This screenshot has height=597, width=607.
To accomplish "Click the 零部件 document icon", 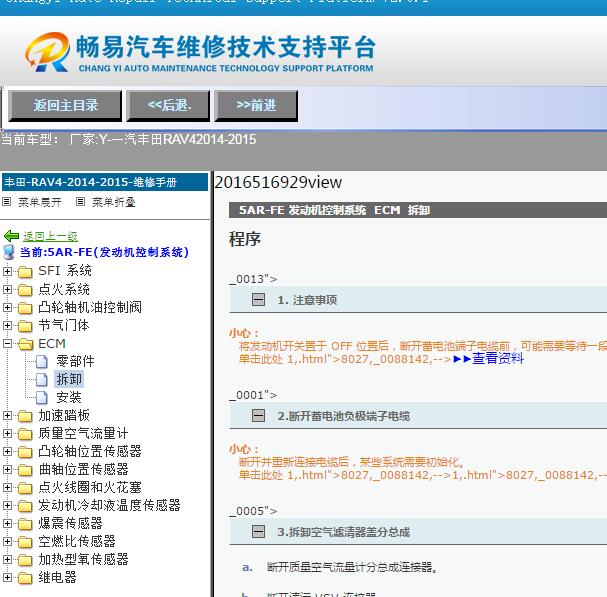I will pos(41,362).
